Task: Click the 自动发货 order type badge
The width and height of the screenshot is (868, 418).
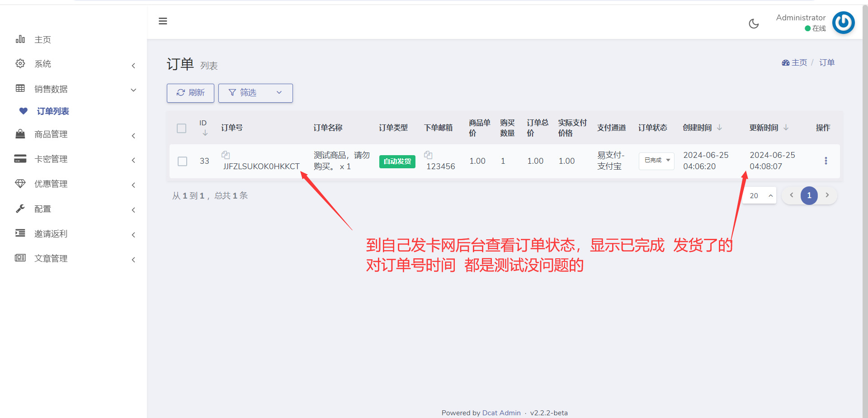Action: (x=397, y=161)
